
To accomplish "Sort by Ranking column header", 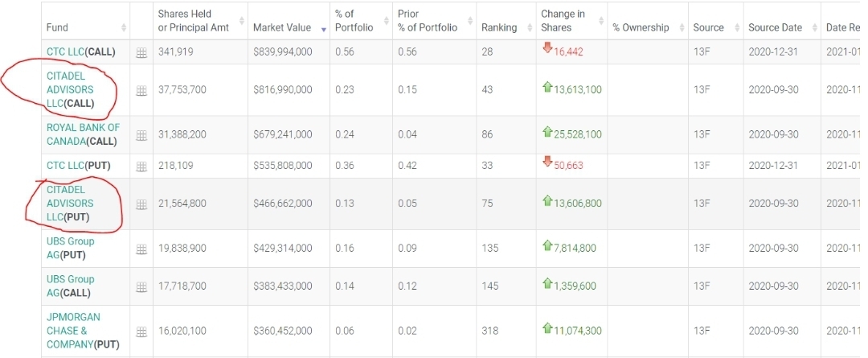I will [499, 27].
